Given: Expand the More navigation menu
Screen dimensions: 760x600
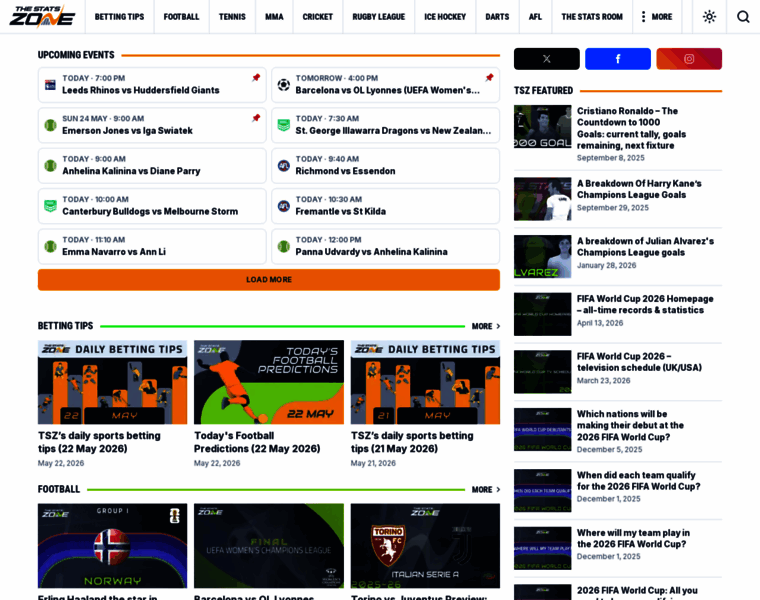Looking at the screenshot, I should (657, 17).
